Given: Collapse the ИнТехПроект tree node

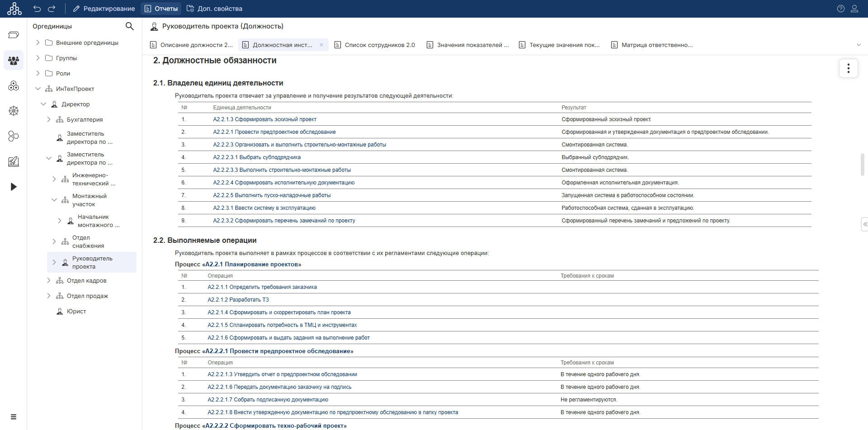Looking at the screenshot, I should [38, 89].
